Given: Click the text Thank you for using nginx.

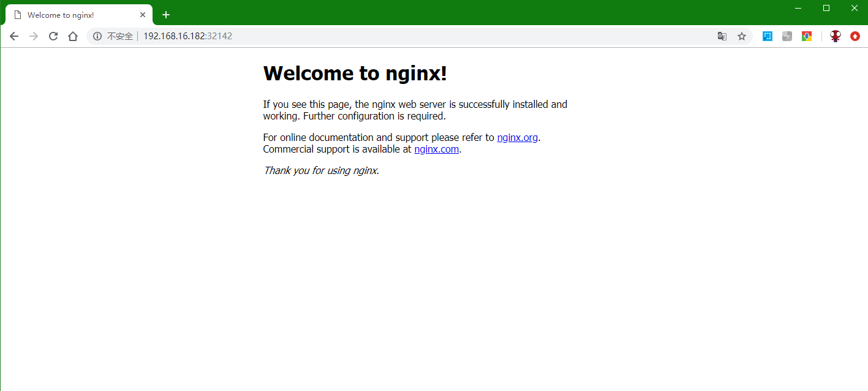Looking at the screenshot, I should (x=321, y=170).
